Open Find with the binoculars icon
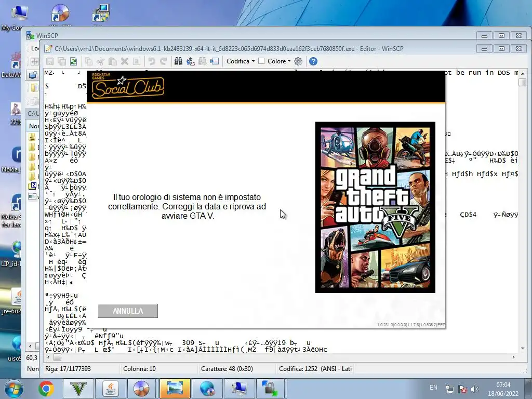The image size is (532, 399). pyautogui.click(x=179, y=61)
